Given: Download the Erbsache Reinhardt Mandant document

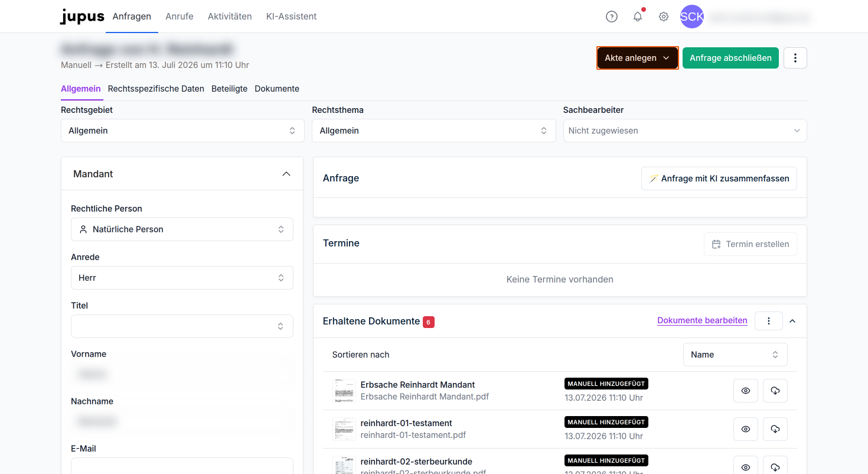Looking at the screenshot, I should [x=775, y=391].
